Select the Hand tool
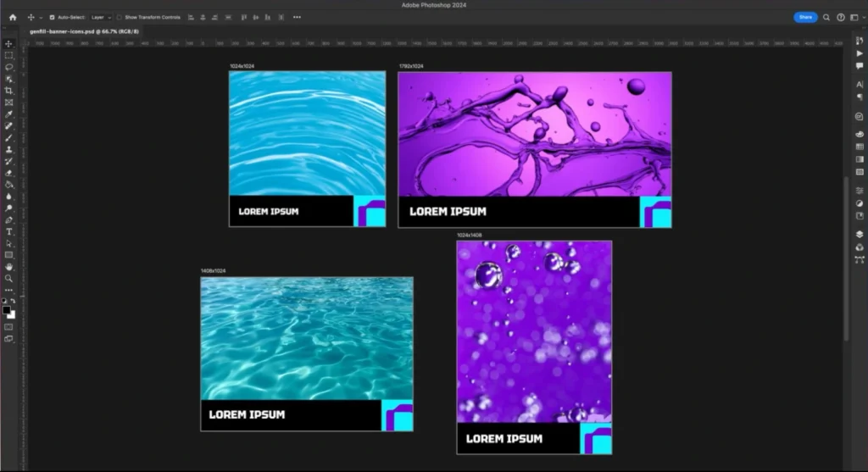 pyautogui.click(x=8, y=267)
